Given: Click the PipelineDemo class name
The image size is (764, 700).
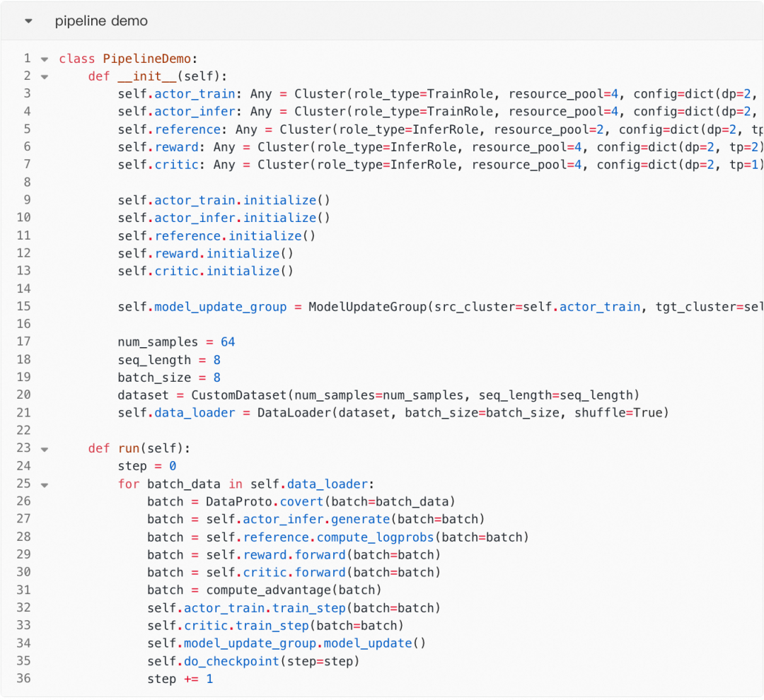Looking at the screenshot, I should point(146,59).
